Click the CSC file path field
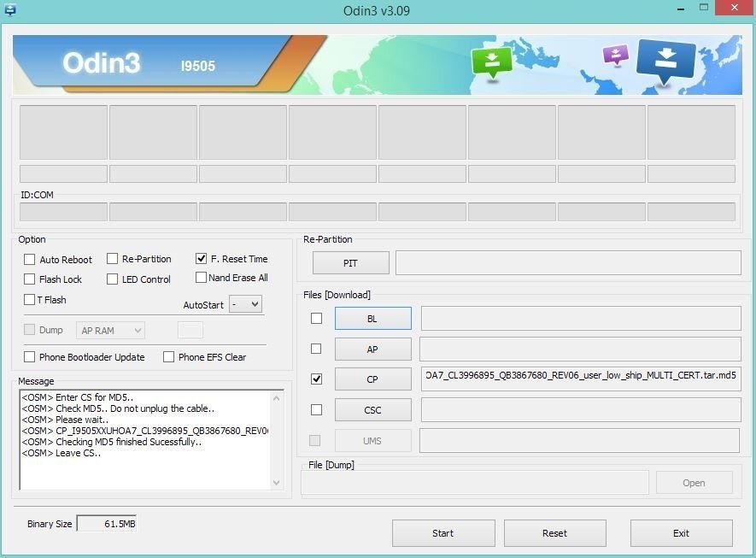756x558 pixels. [581, 410]
